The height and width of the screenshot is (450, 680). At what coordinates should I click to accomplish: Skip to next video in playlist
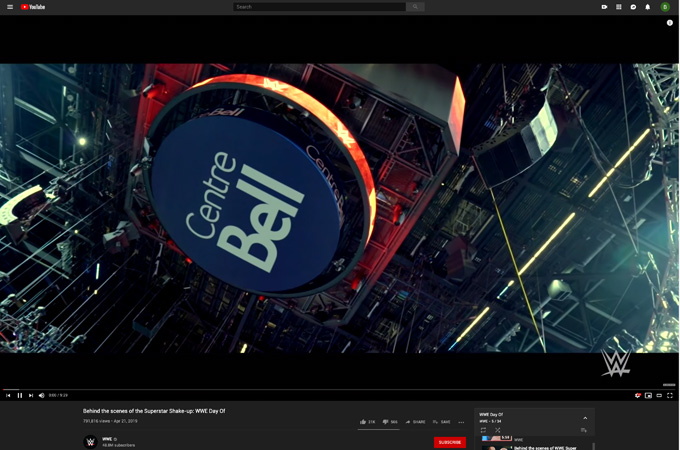click(31, 395)
